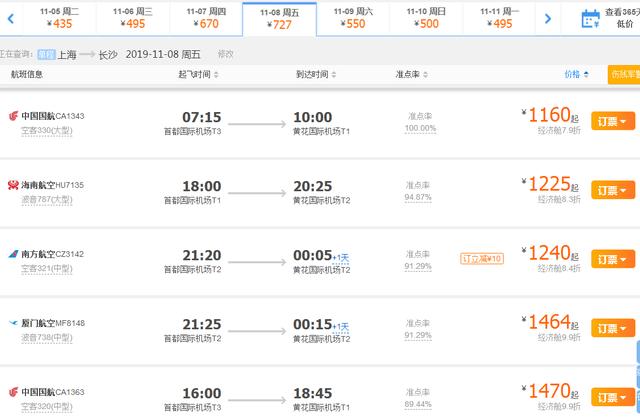
Task: Sort flights by arrival time
Action: click(316, 74)
